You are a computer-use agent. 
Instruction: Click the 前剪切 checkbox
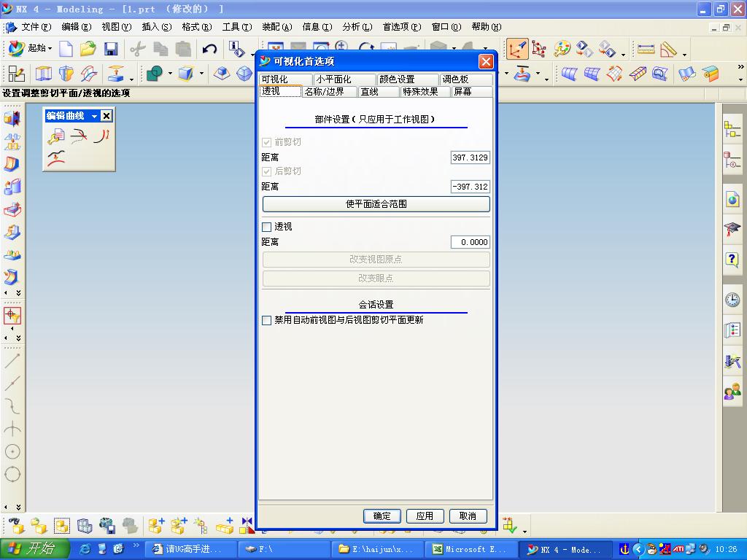[x=267, y=142]
